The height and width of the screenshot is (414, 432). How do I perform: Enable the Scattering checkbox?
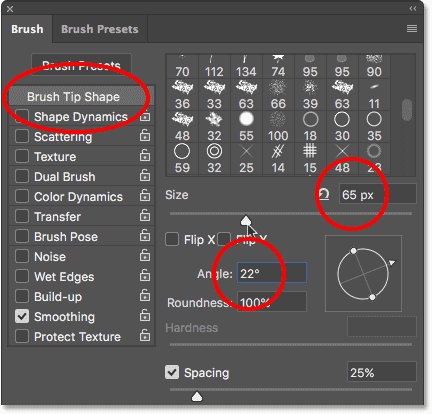point(22,136)
